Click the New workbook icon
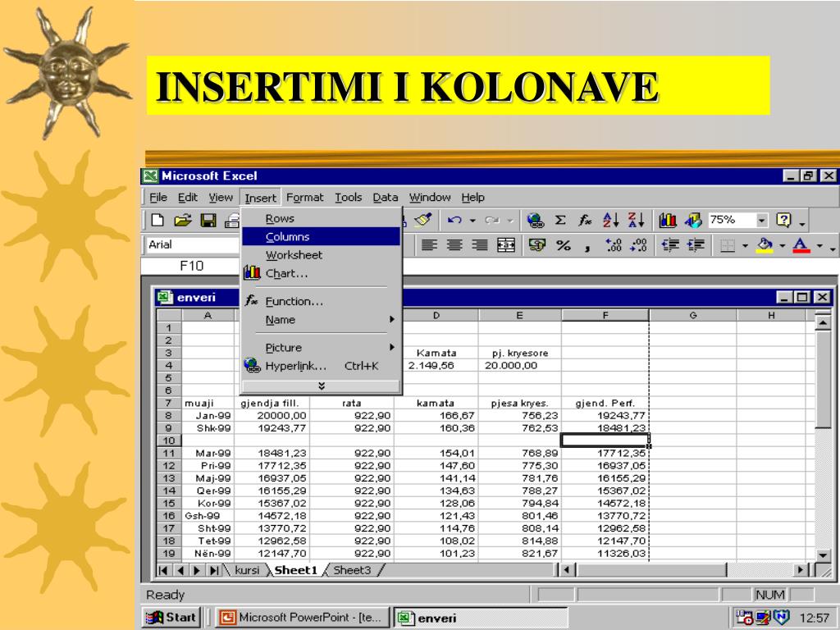This screenshot has width=840, height=630. pos(157,220)
